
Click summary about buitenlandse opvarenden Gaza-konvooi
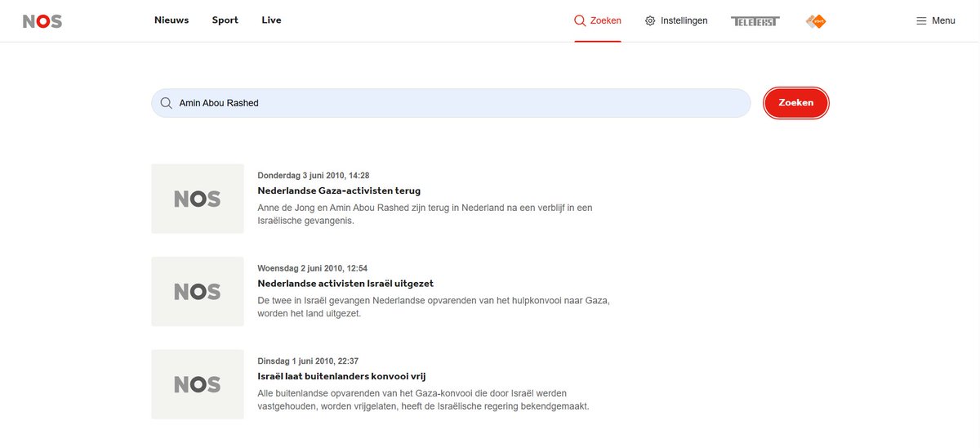tap(423, 400)
